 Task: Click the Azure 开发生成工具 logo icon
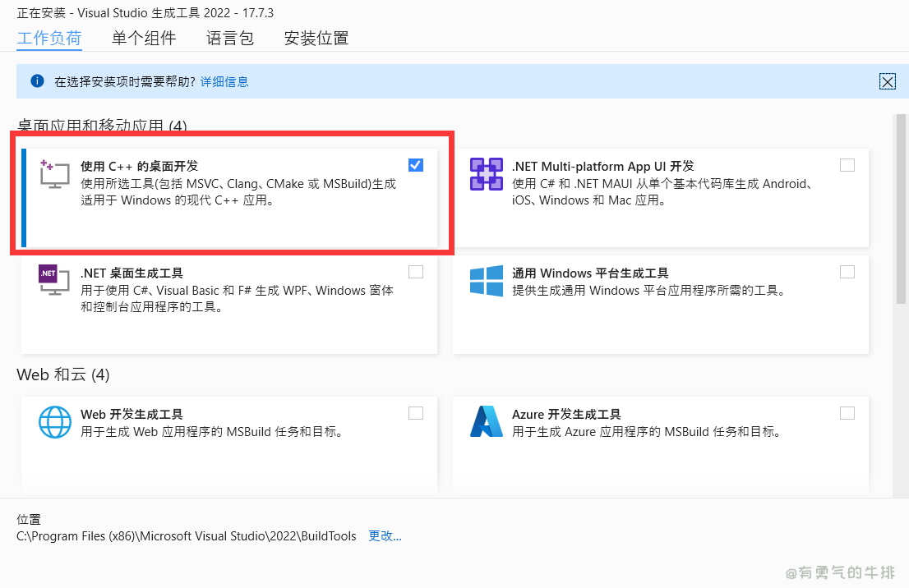tap(486, 421)
